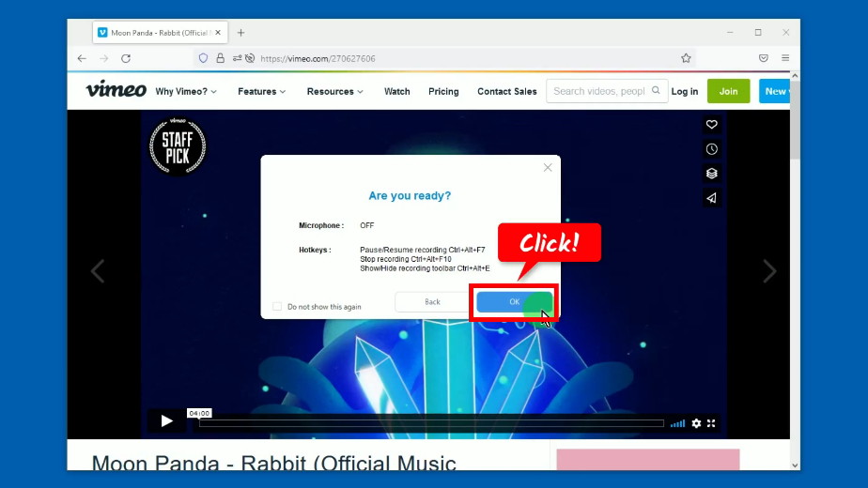
Task: Expand the Features menu
Action: coord(262,91)
